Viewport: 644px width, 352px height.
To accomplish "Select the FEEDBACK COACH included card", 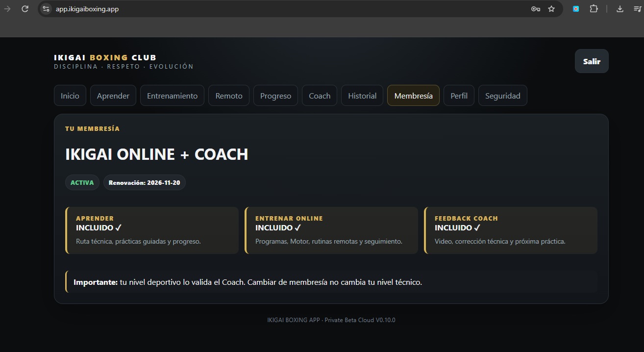I will [x=511, y=230].
